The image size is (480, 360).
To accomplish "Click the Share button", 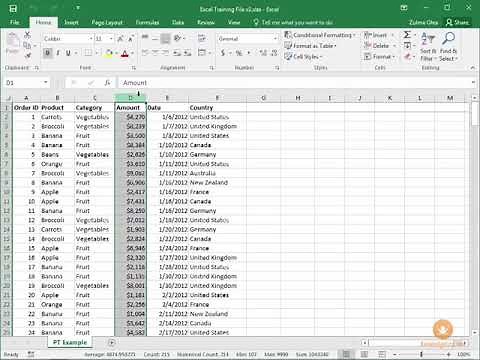I will coord(458,22).
